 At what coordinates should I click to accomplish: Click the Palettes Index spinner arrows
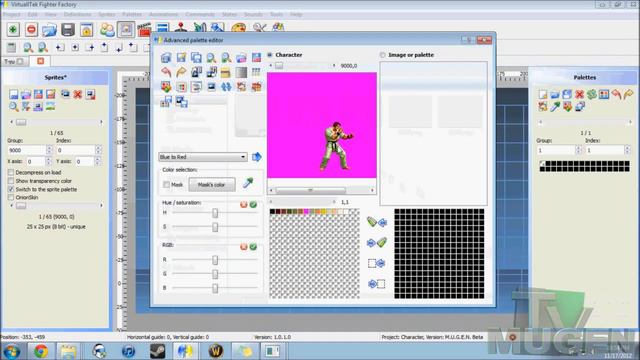pyautogui.click(x=627, y=150)
